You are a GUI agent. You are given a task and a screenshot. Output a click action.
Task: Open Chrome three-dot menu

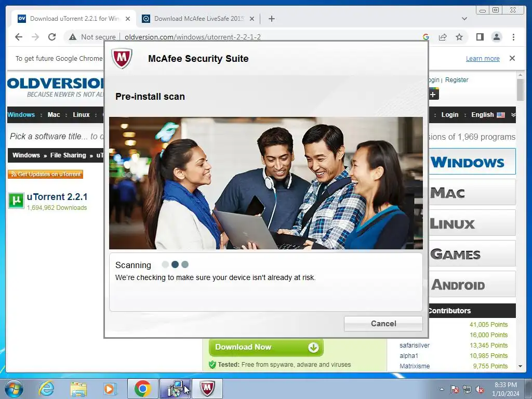tap(513, 37)
